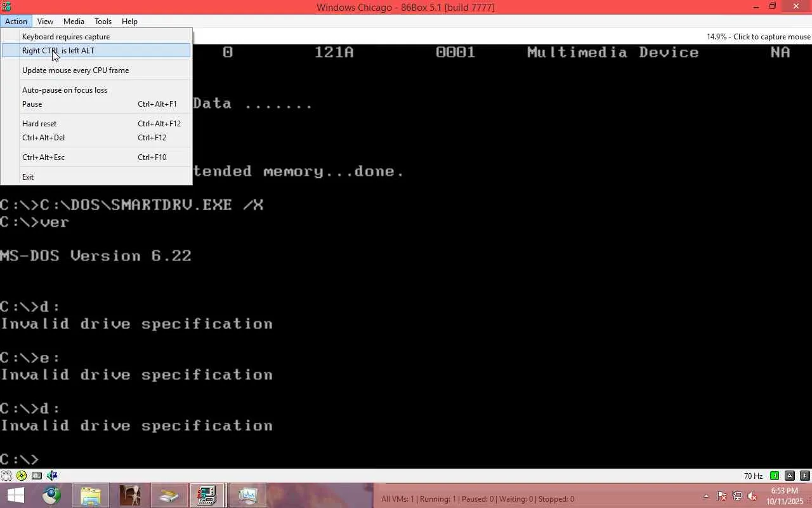The width and height of the screenshot is (812, 508).
Task: Select Hard reset in the Action menu
Action: click(x=96, y=124)
